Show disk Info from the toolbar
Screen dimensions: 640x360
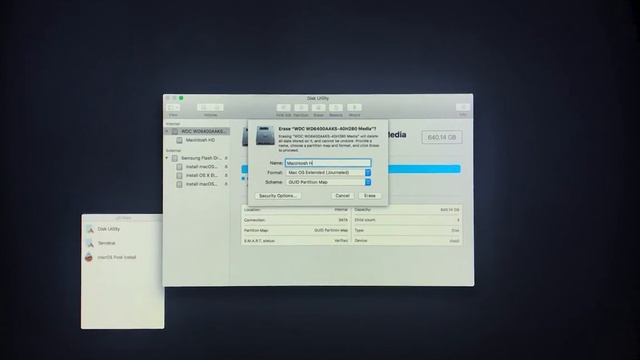tap(463, 107)
